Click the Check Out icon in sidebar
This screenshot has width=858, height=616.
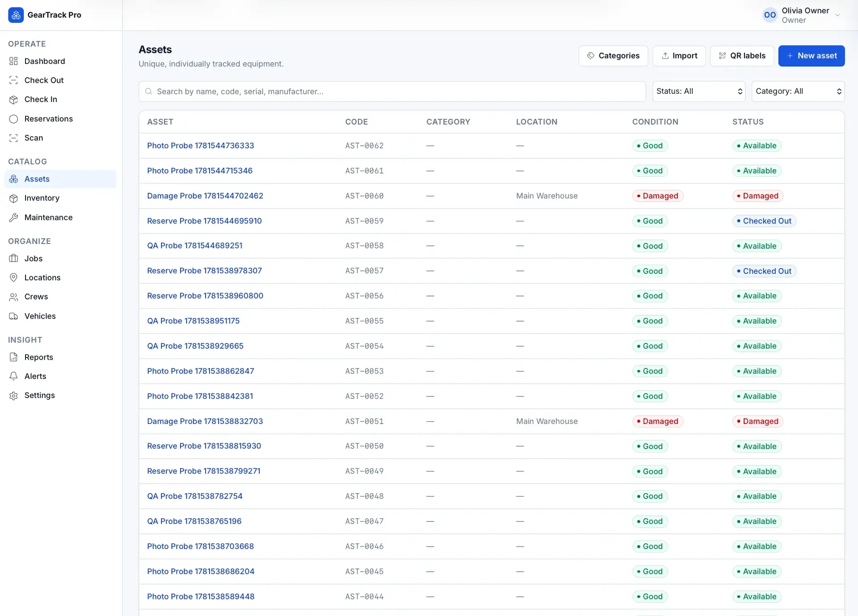[13, 80]
